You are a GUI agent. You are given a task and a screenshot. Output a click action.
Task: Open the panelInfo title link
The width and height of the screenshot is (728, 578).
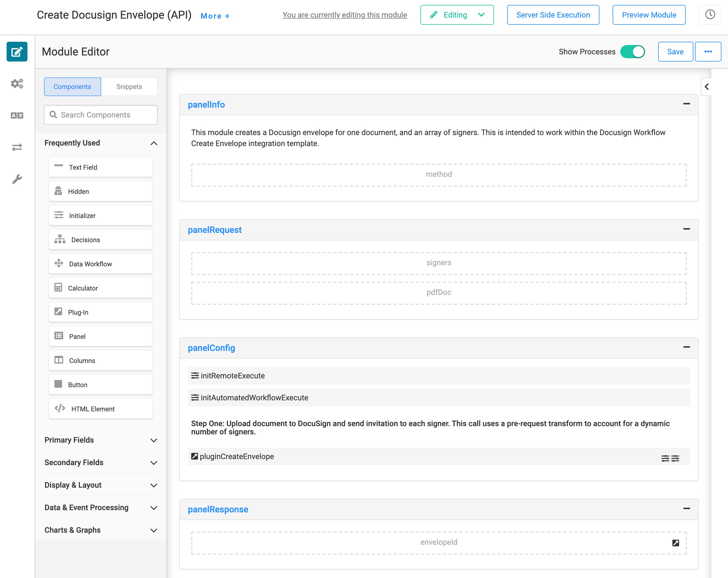click(x=206, y=105)
